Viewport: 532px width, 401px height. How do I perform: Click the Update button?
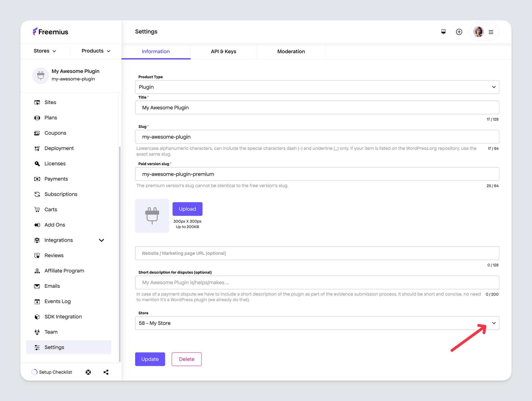[150, 359]
